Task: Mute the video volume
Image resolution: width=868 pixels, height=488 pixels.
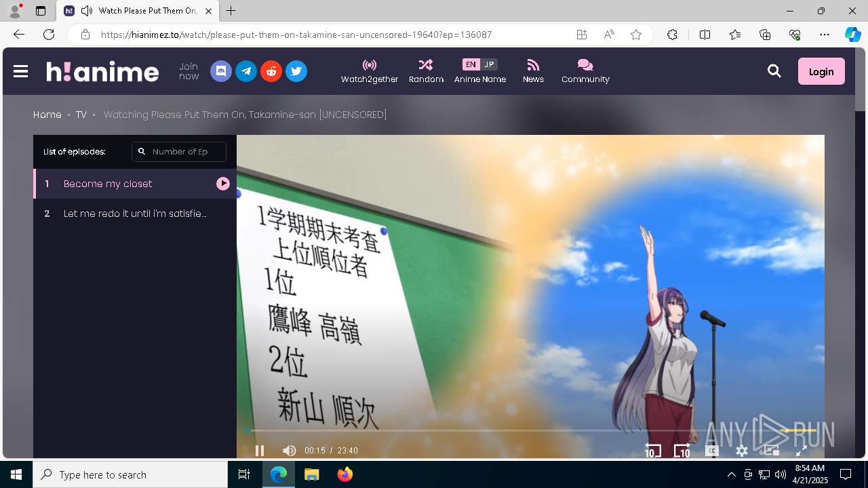Action: [x=290, y=451]
